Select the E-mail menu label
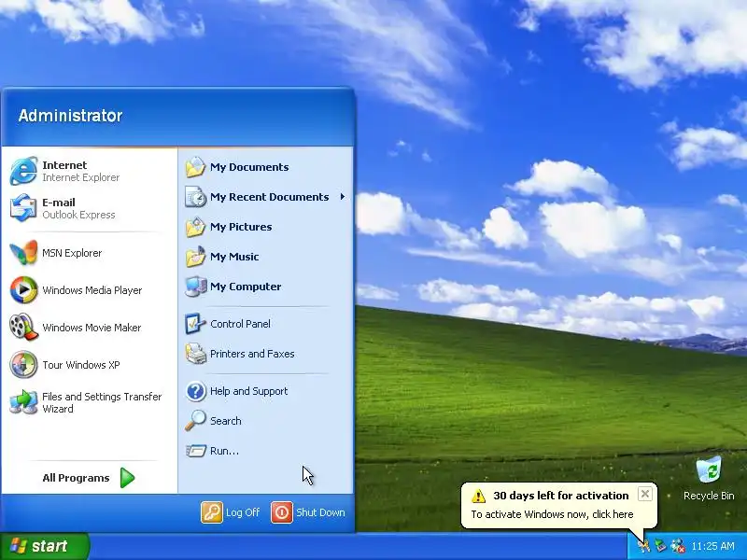 59,203
